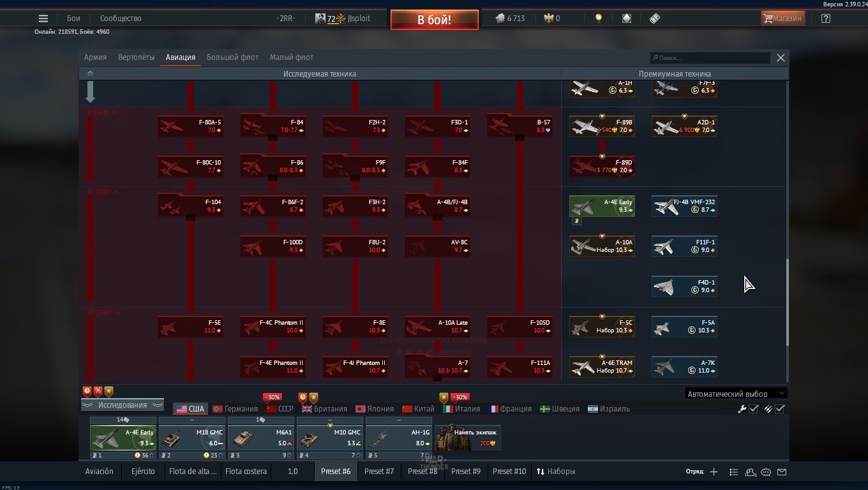
Task: Click the Нанять экипаж button
Action: click(468, 438)
